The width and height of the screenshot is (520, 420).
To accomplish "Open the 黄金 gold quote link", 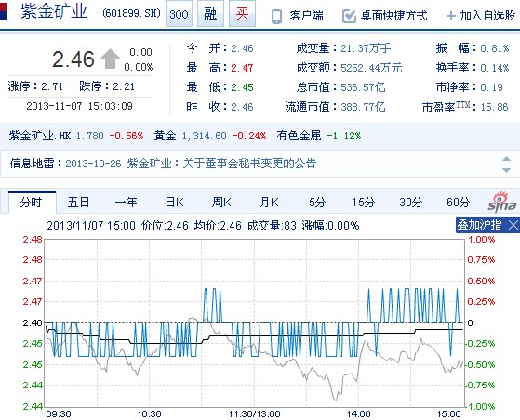I will 165,136.
